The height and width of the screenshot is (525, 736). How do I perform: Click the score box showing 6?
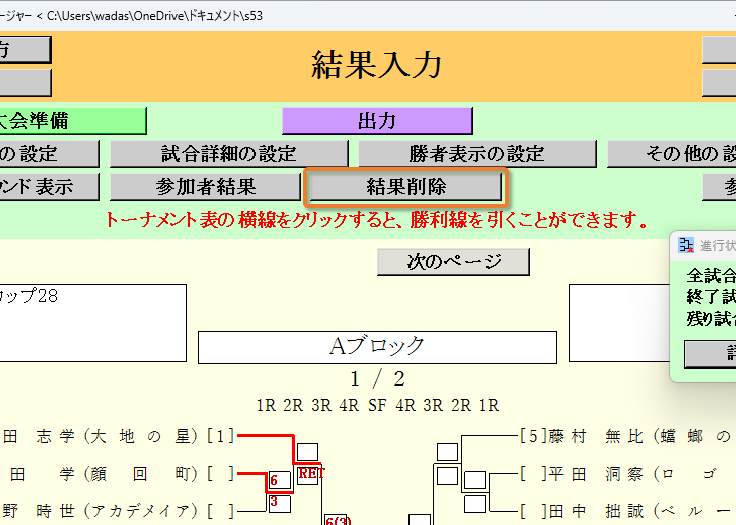[x=280, y=480]
